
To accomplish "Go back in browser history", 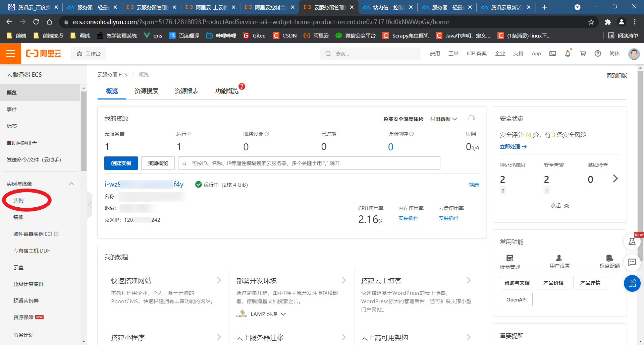I will (9, 22).
